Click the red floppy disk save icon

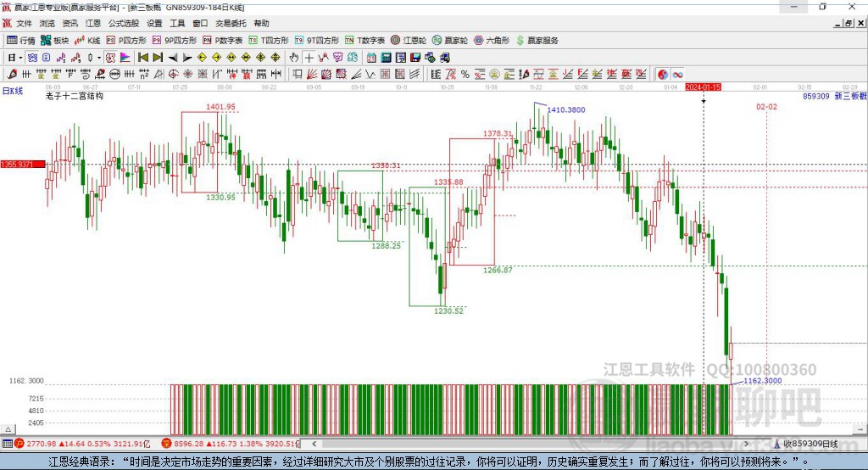[x=415, y=58]
